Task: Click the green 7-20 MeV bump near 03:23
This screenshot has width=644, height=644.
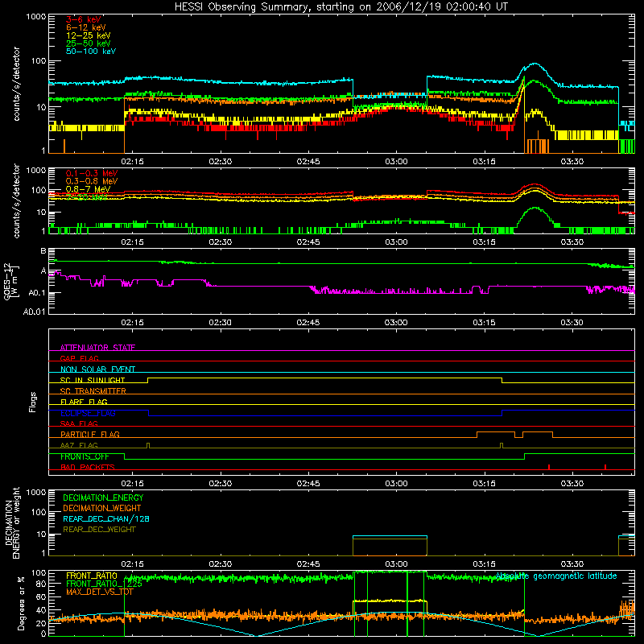Action: [x=535, y=208]
